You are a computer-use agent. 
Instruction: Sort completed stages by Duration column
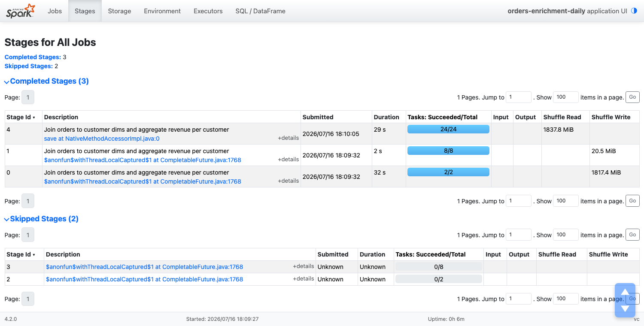(386, 117)
